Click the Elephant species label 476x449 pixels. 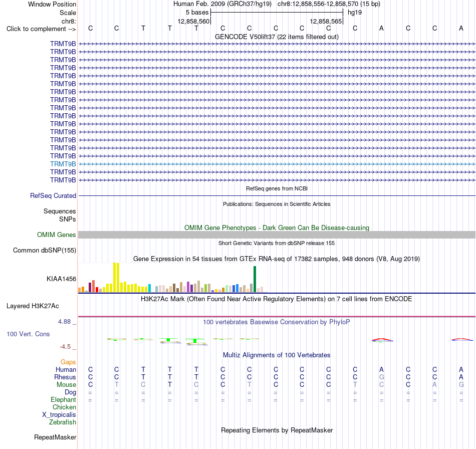pyautogui.click(x=63, y=400)
